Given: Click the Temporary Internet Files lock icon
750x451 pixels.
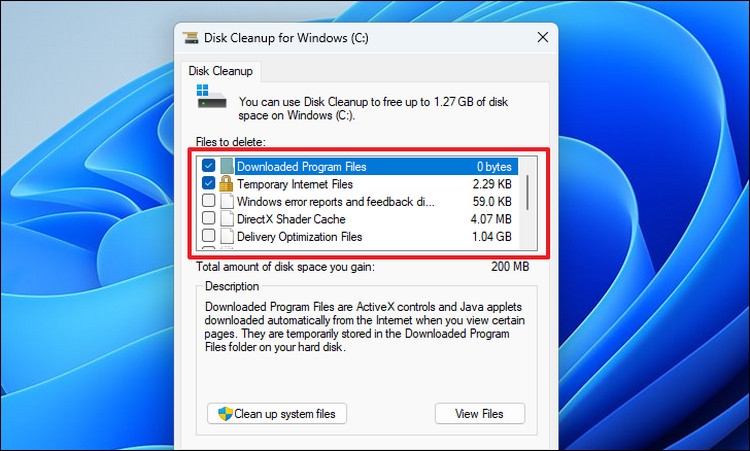Looking at the screenshot, I should 226,183.
